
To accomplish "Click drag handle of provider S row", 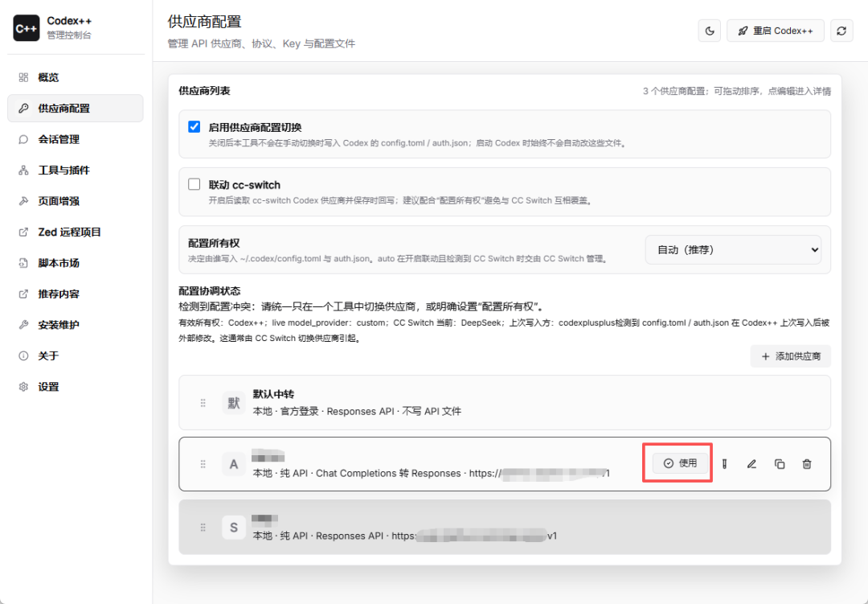I will (x=203, y=528).
